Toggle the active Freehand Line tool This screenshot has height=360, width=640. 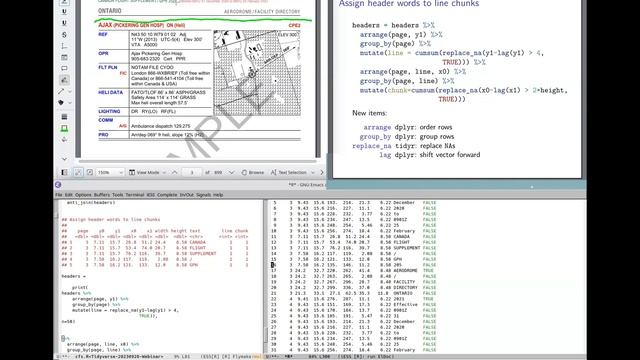pos(64,80)
